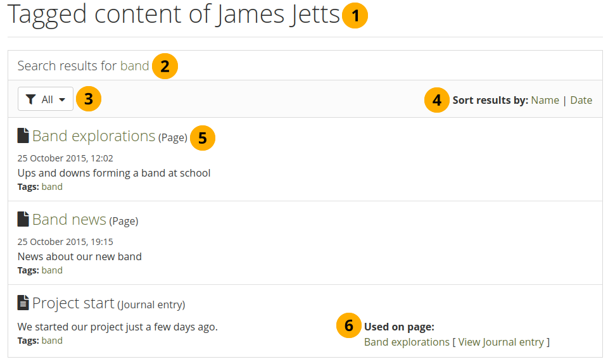Select the band tag under Project start
The width and height of the screenshot is (608, 364).
[52, 341]
